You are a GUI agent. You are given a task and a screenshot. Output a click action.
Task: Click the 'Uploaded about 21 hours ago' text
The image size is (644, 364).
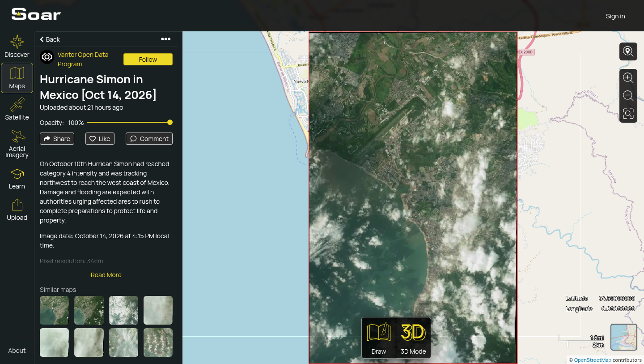point(81,107)
